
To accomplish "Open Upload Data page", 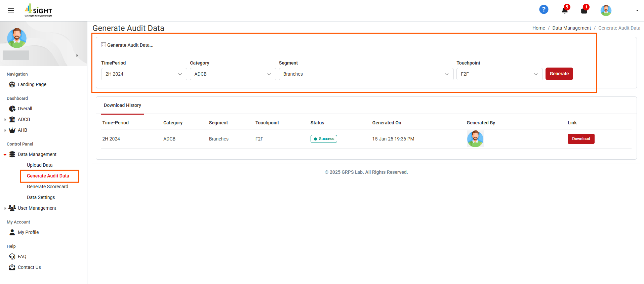I will click(40, 165).
